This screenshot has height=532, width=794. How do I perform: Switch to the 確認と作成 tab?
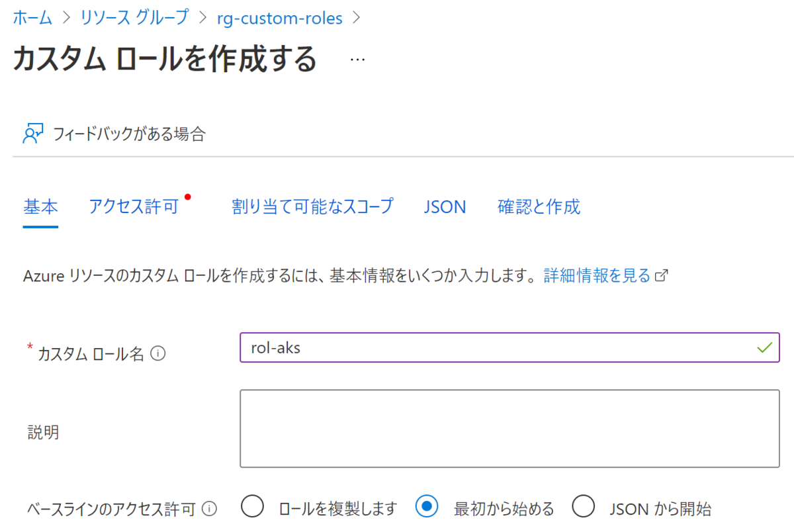tap(539, 207)
